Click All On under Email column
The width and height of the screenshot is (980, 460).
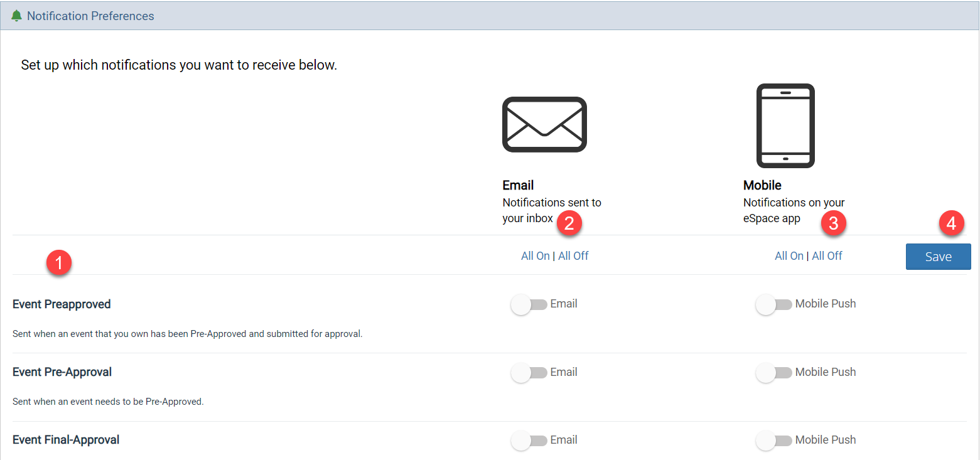coord(536,256)
